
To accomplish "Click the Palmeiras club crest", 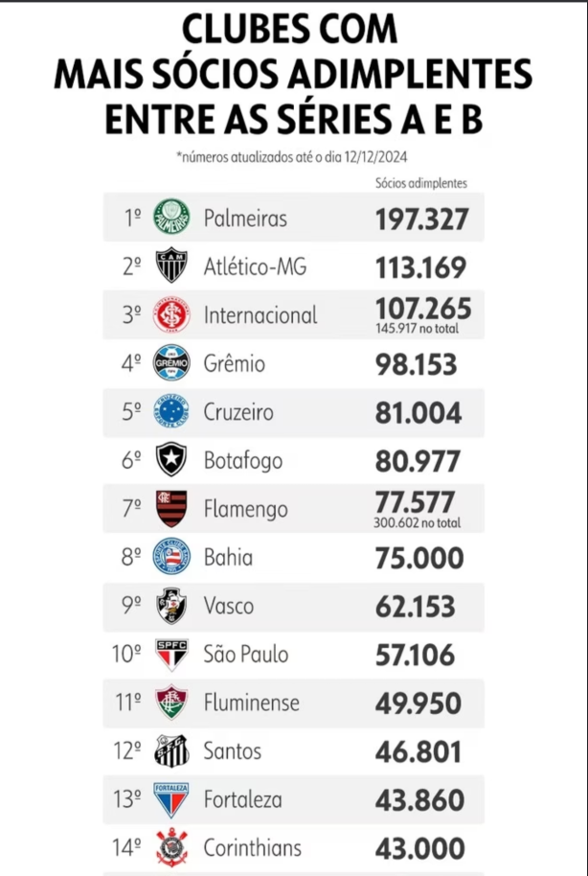I will point(171,217).
